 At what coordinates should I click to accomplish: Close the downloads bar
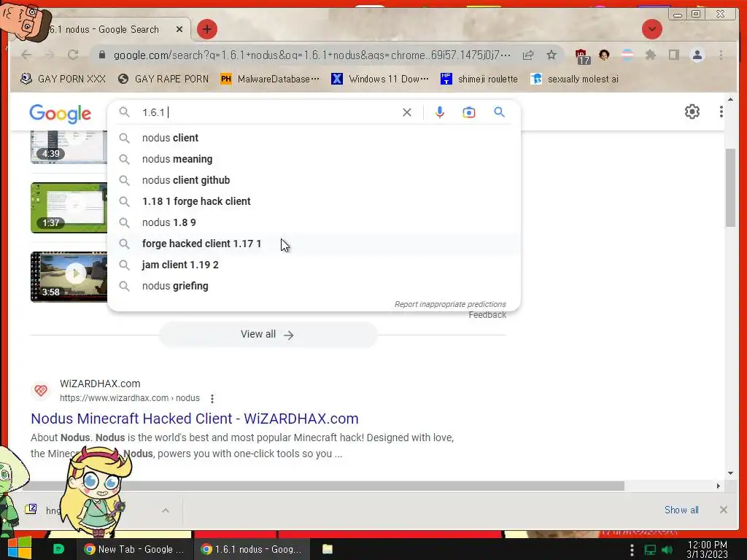pyautogui.click(x=723, y=510)
